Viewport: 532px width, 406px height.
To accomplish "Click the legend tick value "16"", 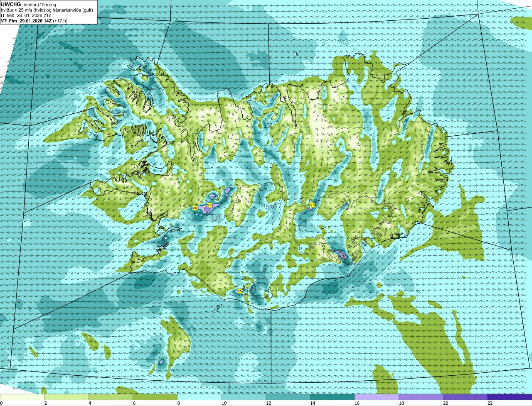I will pyautogui.click(x=357, y=403).
